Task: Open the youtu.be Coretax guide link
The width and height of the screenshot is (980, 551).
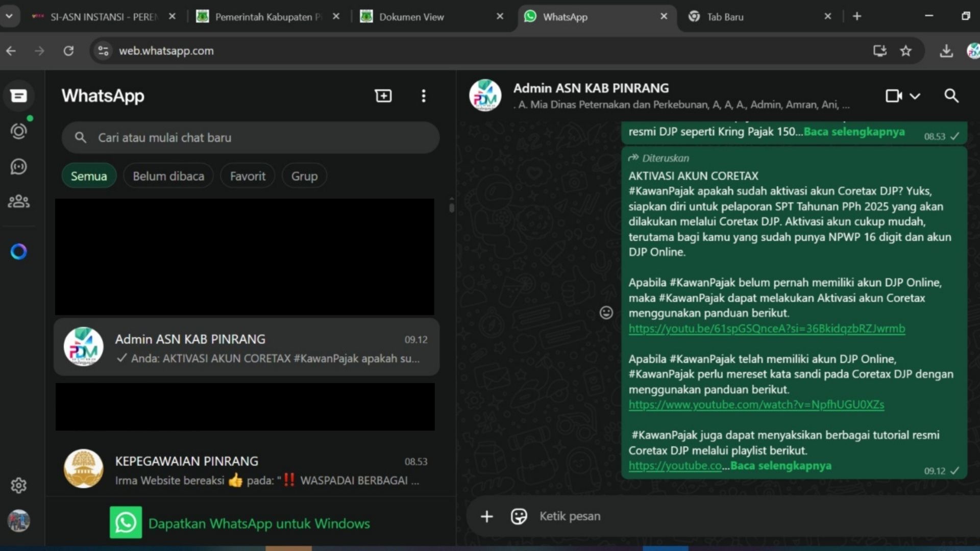Action: (x=766, y=329)
